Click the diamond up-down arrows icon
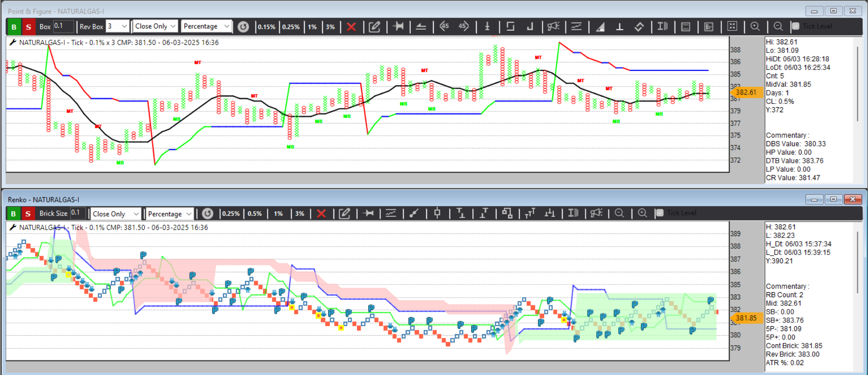 pos(639,27)
